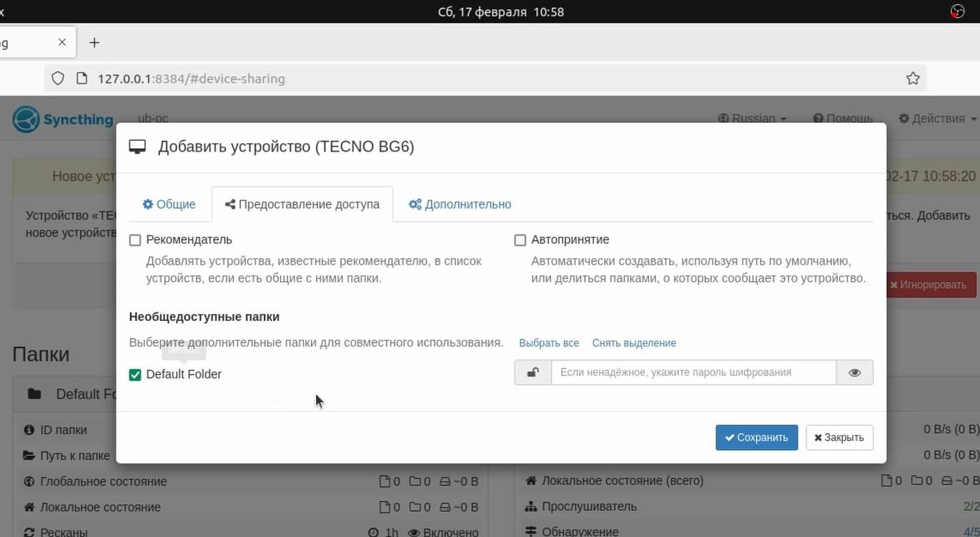Screen dimensions: 980x537
Task: Click the shield tracking protection icon
Action: [58, 79]
